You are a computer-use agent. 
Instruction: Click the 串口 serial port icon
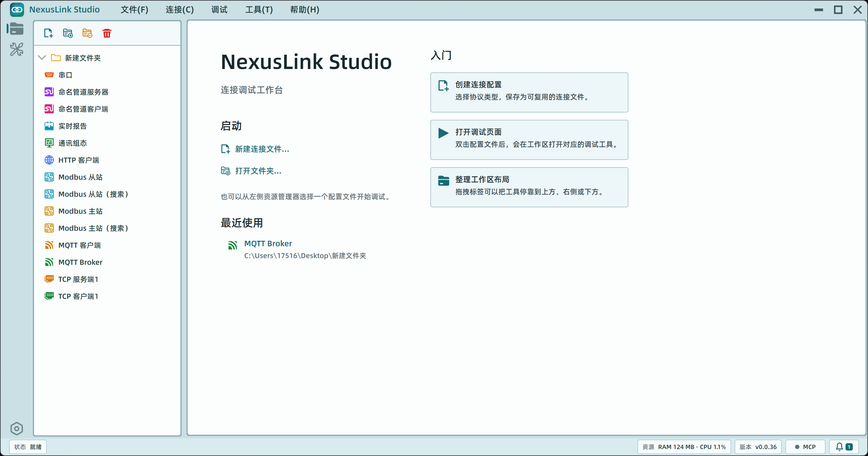coord(49,75)
